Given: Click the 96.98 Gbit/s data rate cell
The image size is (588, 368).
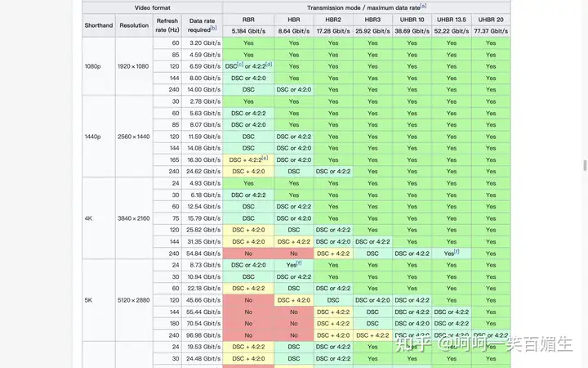Looking at the screenshot, I should (x=200, y=335).
